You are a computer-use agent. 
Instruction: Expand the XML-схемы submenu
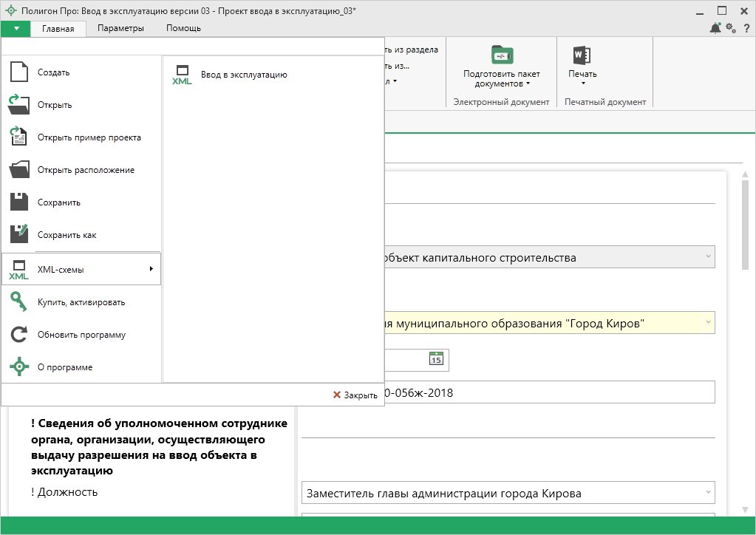(x=81, y=270)
